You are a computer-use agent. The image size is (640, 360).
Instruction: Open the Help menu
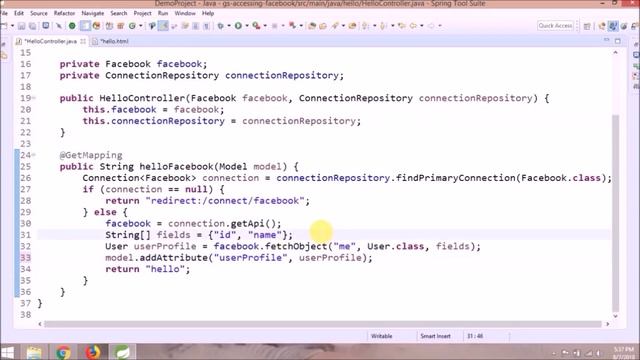(208, 13)
